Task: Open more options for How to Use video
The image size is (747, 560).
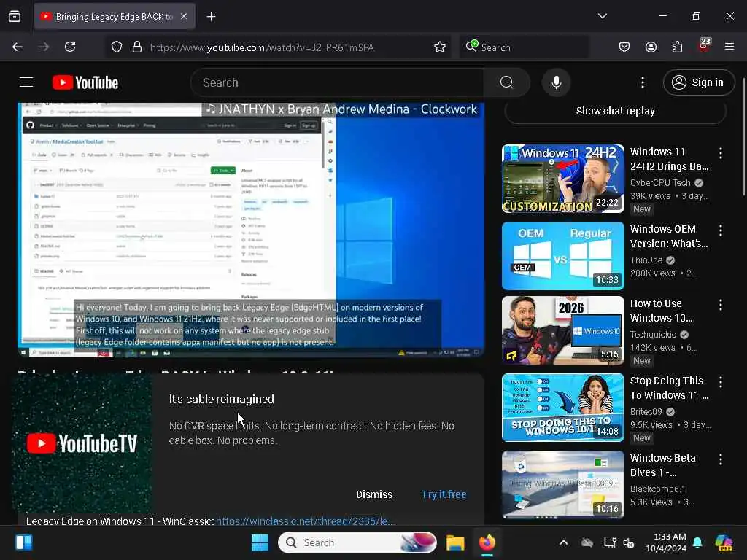Action: point(720,305)
